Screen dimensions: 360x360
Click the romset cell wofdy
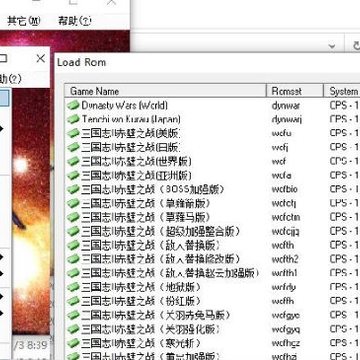[283, 288]
